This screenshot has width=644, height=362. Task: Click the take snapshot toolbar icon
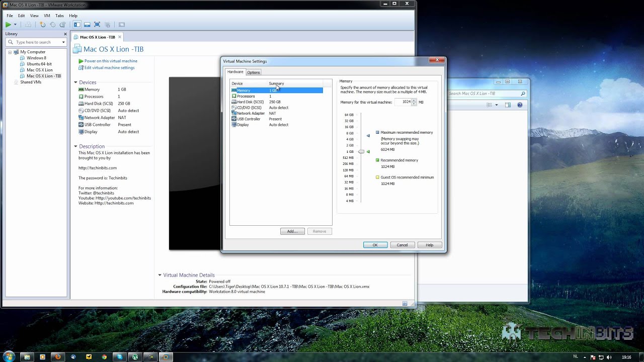42,25
